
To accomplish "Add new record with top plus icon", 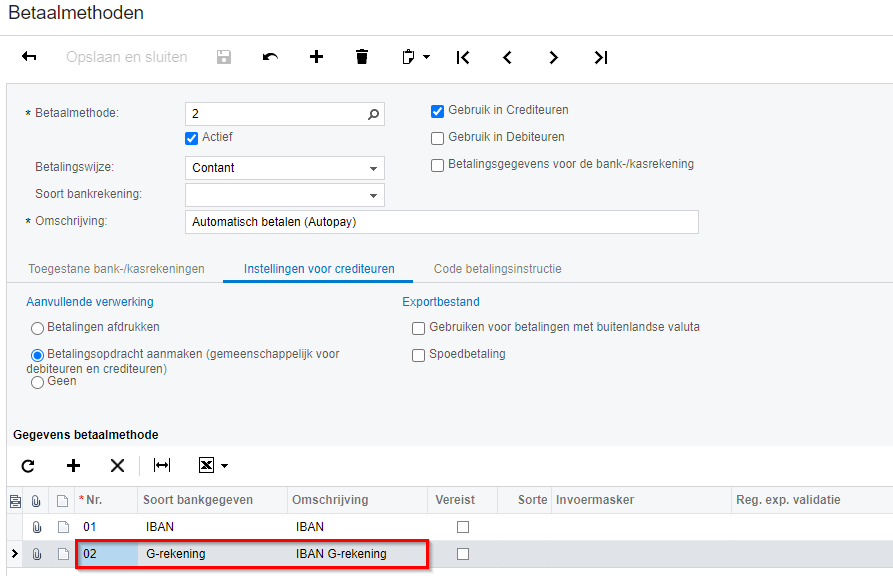I will [x=316, y=57].
